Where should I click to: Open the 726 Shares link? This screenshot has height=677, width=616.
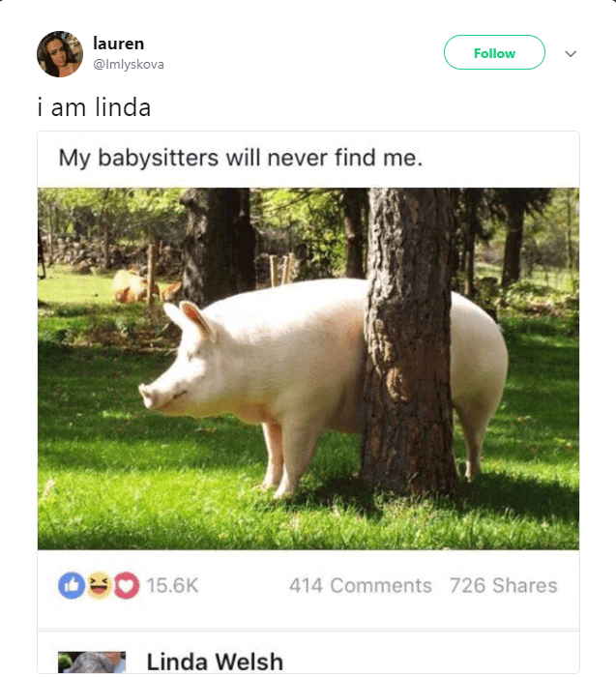pyautogui.click(x=503, y=586)
